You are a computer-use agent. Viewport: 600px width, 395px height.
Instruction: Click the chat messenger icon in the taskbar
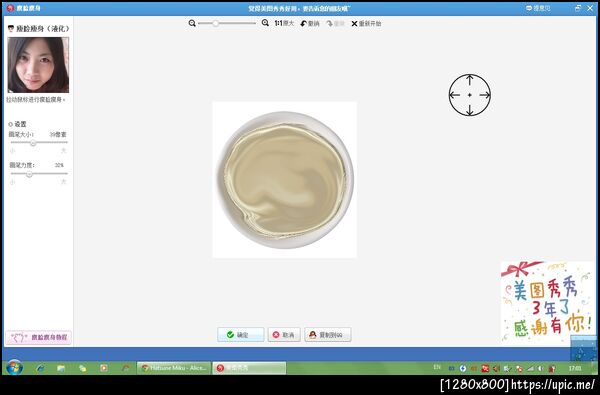82,368
